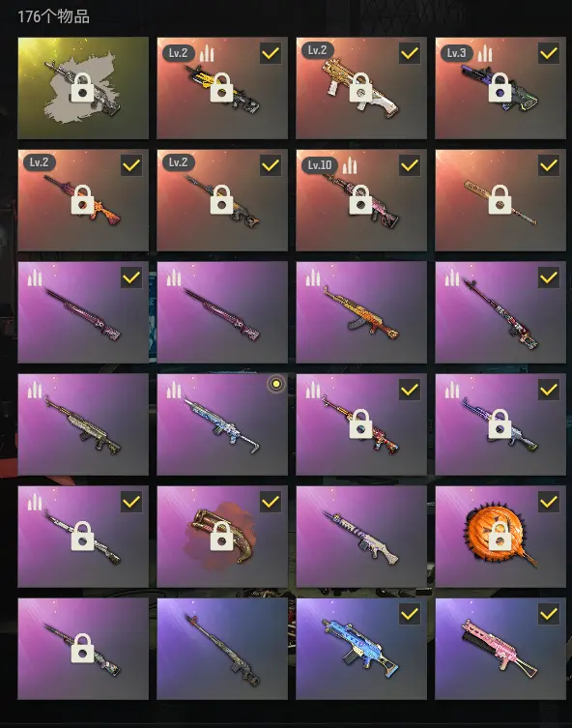Click the 176个物品 item count label
This screenshot has height=728, width=572.
coord(54,16)
